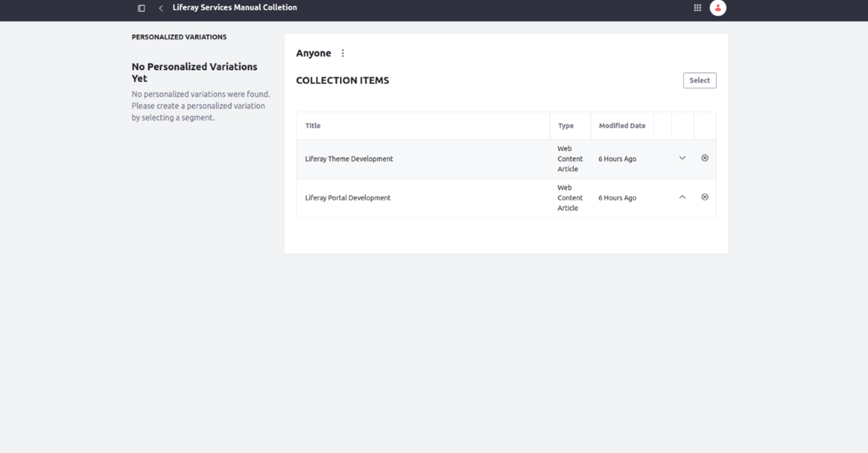Viewport: 868px width, 453px height.
Task: Click No Personalized Variations Yet message
Action: pyautogui.click(x=195, y=72)
